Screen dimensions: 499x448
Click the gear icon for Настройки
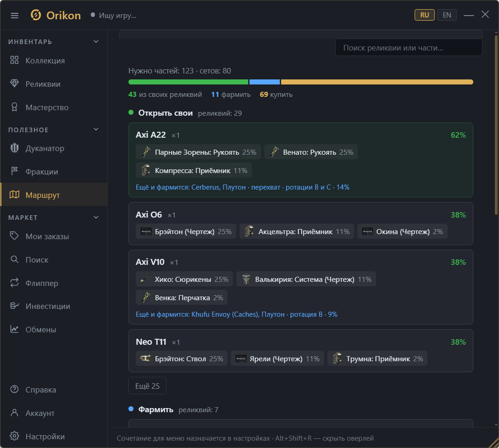(x=14, y=436)
